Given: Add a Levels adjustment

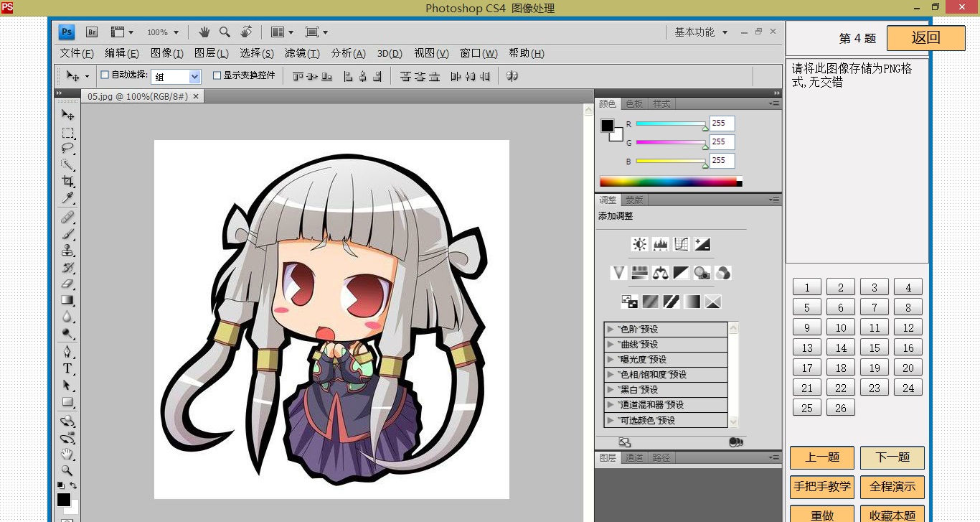Looking at the screenshot, I should [660, 244].
